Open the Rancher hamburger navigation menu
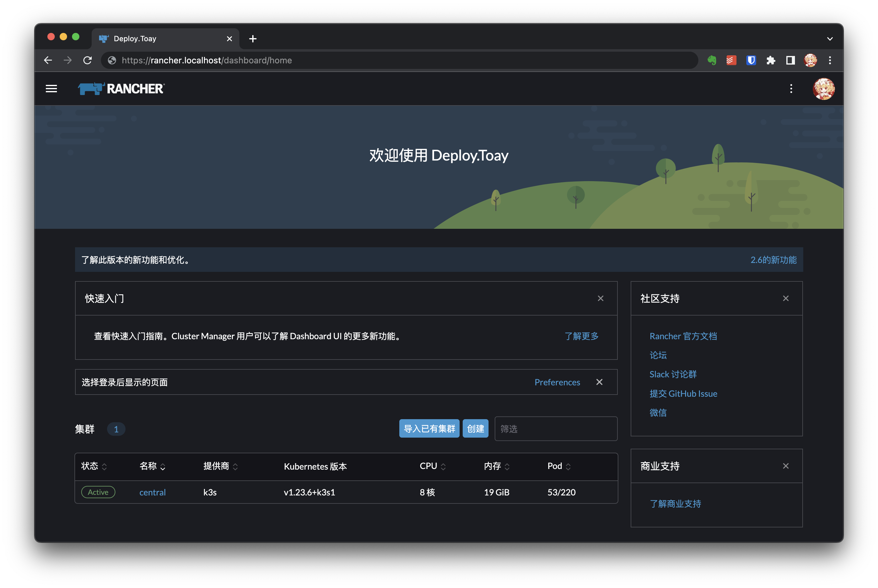Viewport: 878px width, 588px height. click(x=51, y=89)
